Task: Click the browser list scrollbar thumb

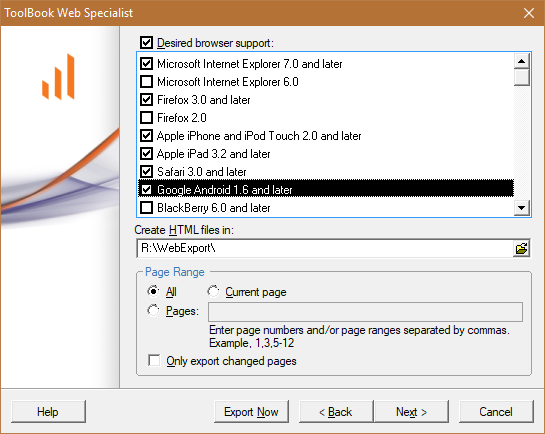Action: pos(521,77)
